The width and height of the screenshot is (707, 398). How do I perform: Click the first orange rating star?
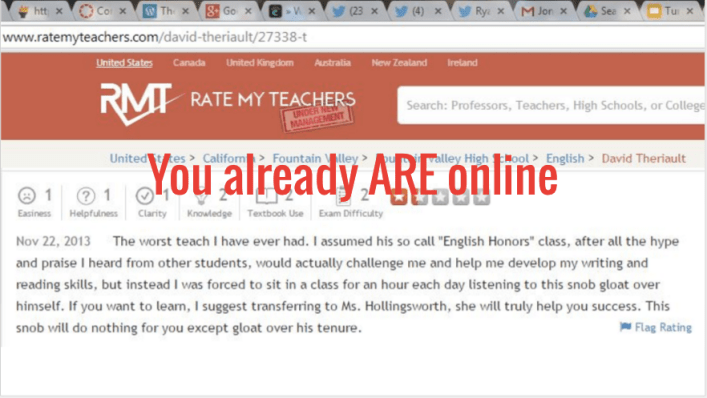click(399, 197)
